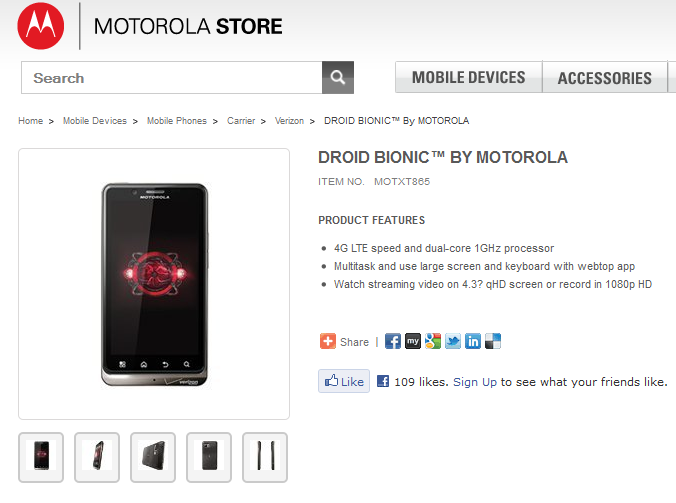Open the Mobile Devices tab

(x=468, y=77)
